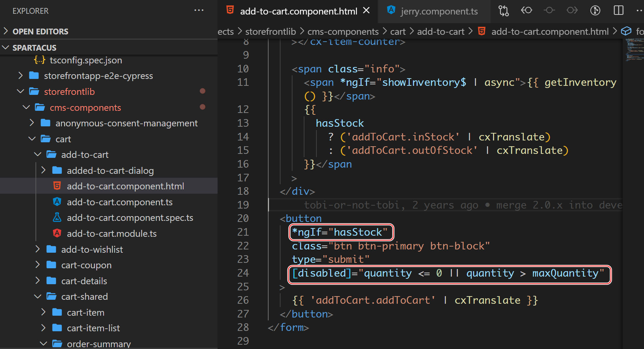This screenshot has height=349, width=644.
Task: Expand add-to-wishlist folder
Action: point(38,249)
